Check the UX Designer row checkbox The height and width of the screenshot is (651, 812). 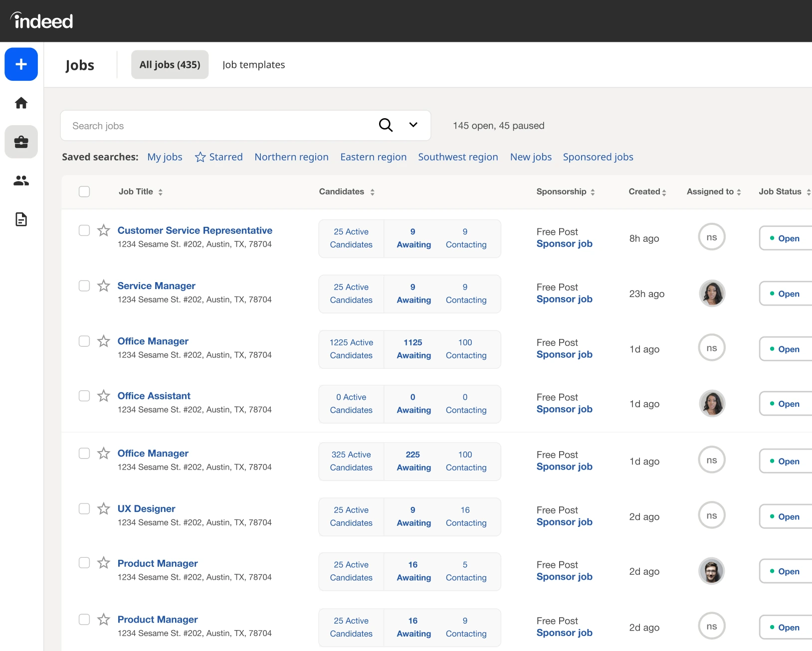point(84,508)
